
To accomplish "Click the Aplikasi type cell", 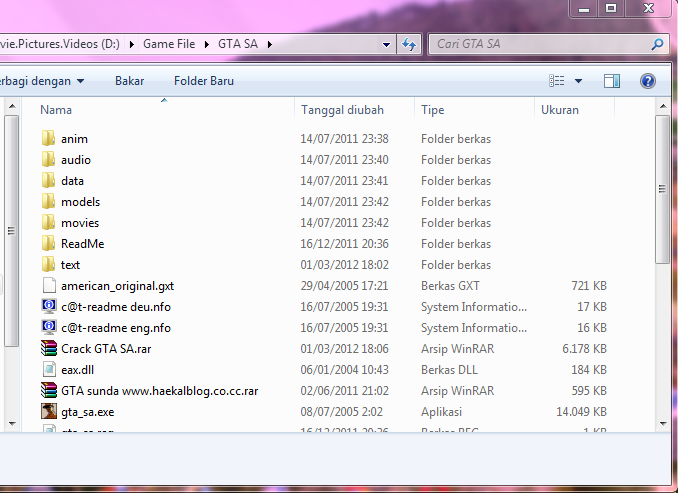I will click(441, 412).
